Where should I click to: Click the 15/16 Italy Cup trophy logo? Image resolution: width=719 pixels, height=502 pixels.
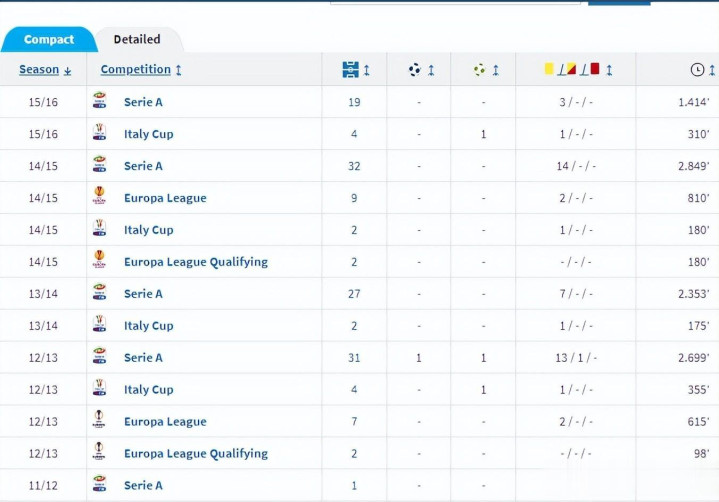[100, 132]
